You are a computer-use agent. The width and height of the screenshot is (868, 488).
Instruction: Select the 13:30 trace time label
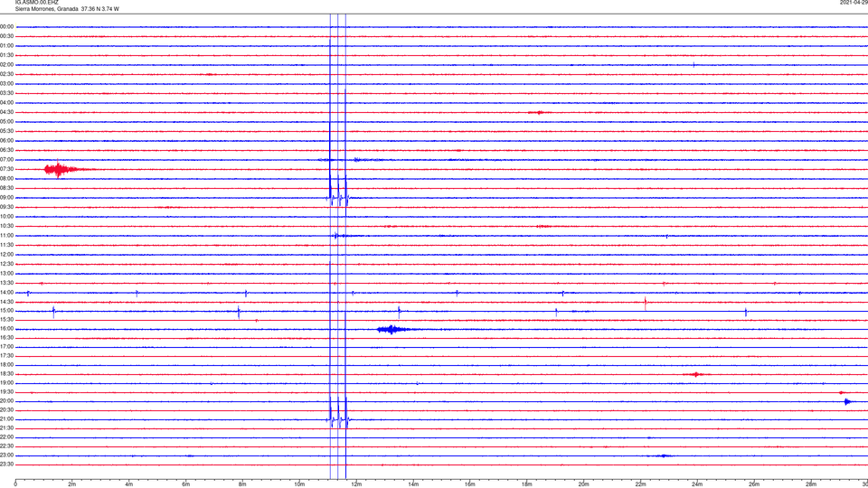click(6, 283)
